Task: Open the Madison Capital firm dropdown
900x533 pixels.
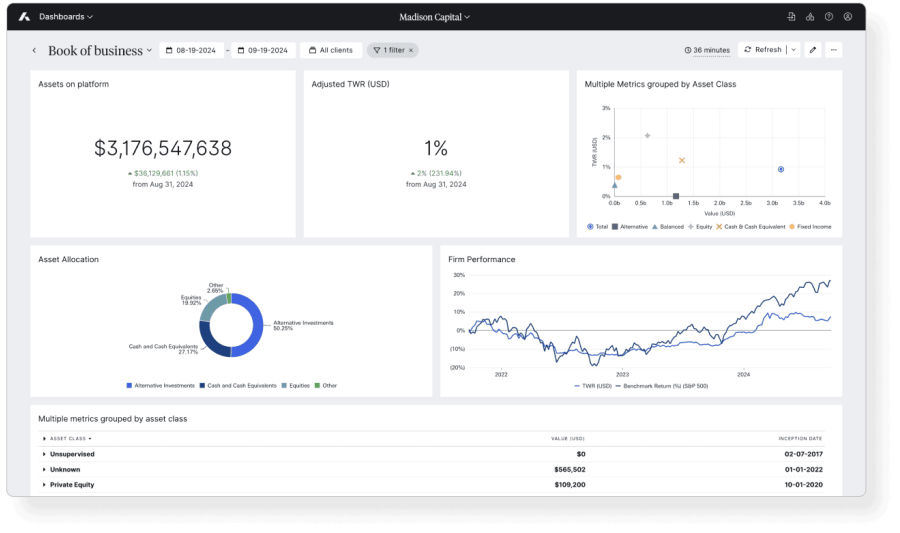Action: (x=434, y=17)
